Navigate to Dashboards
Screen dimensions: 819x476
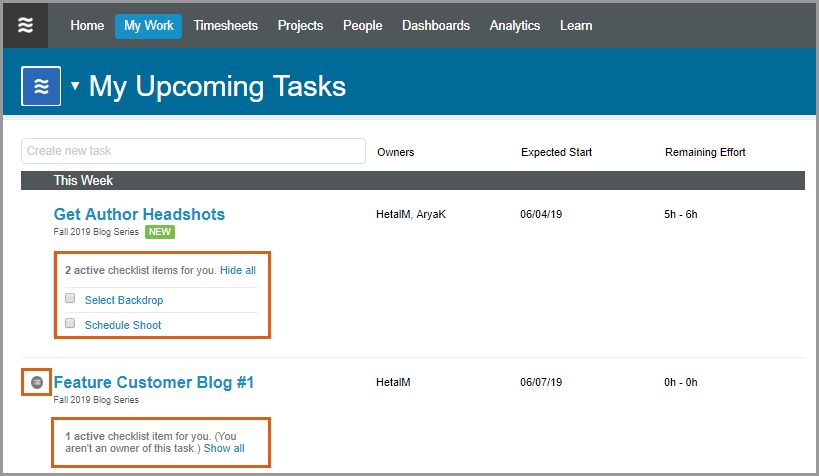click(435, 26)
